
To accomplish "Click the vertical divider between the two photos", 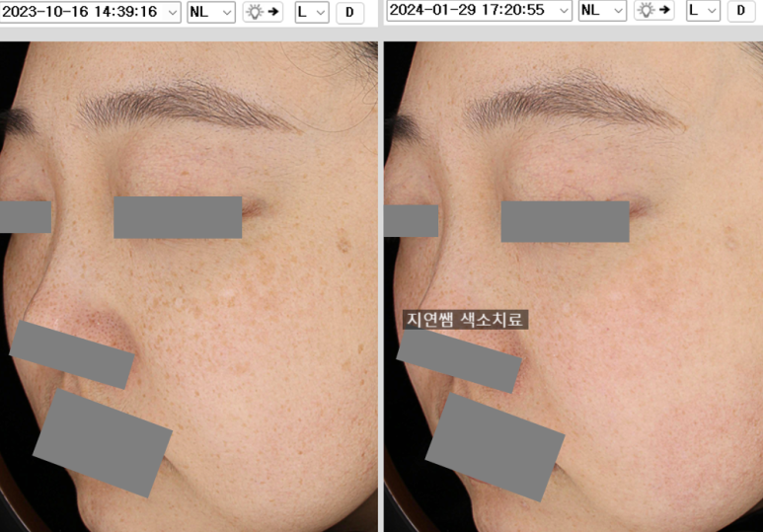I will point(380,286).
